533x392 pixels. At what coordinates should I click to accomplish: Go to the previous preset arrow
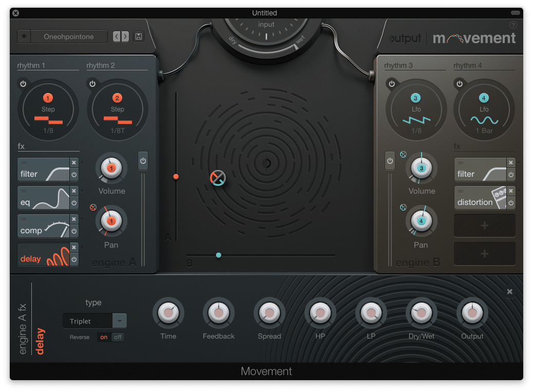point(117,36)
